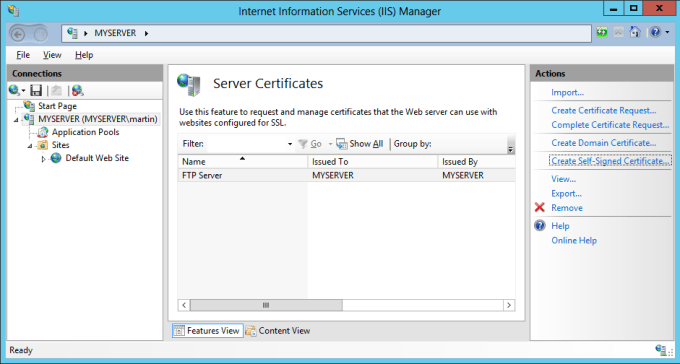The image size is (680, 364).
Task: Click the address bar server icon
Action: (72, 33)
